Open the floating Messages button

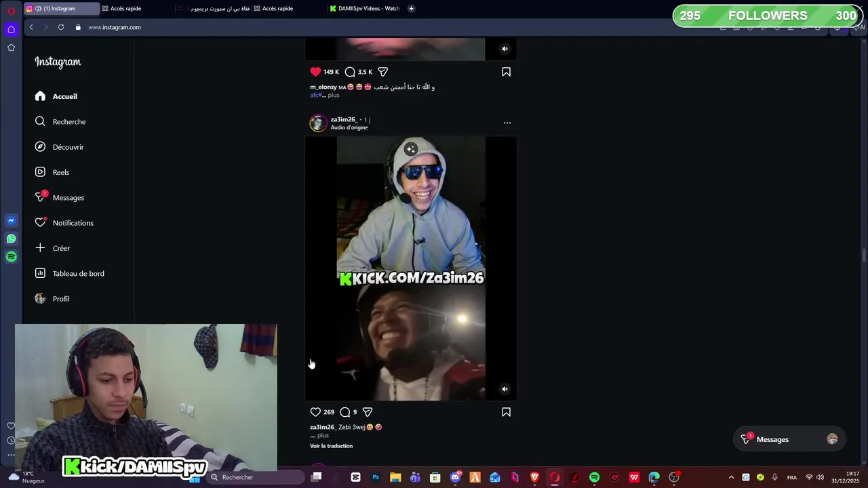pos(789,439)
